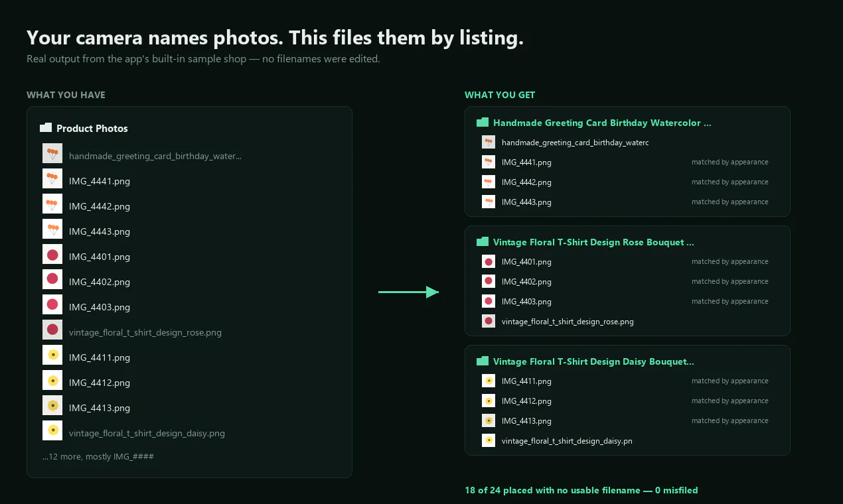Click 'IMG_4413.png' filename in Product Photos list
843x504 pixels.
[x=100, y=408]
